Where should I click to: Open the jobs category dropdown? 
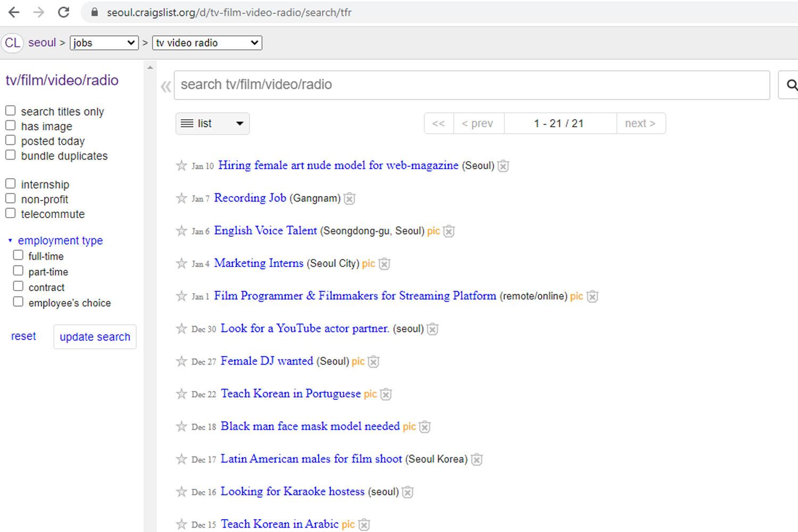(x=104, y=43)
